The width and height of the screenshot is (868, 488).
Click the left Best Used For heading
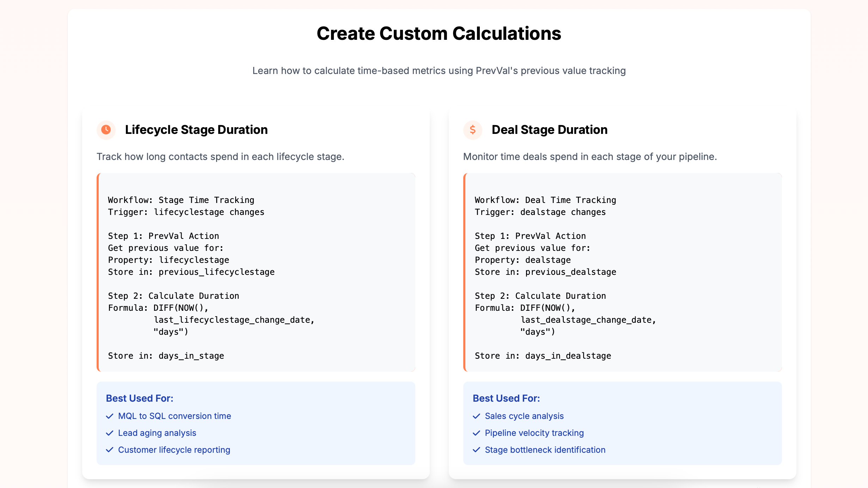click(140, 399)
